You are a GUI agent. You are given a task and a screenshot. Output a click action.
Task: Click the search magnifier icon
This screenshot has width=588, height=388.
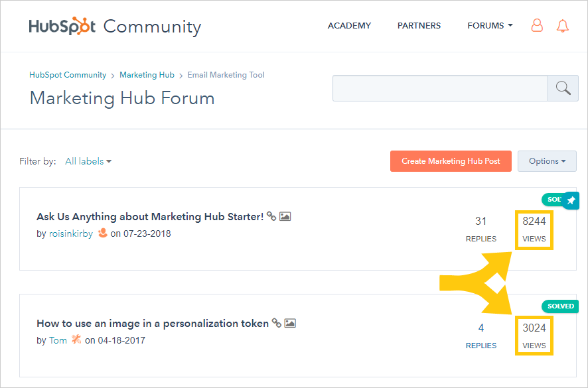tap(563, 88)
